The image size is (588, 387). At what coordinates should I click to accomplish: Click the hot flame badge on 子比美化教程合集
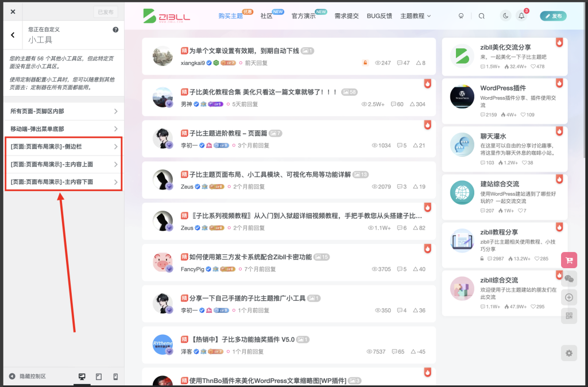(x=427, y=84)
